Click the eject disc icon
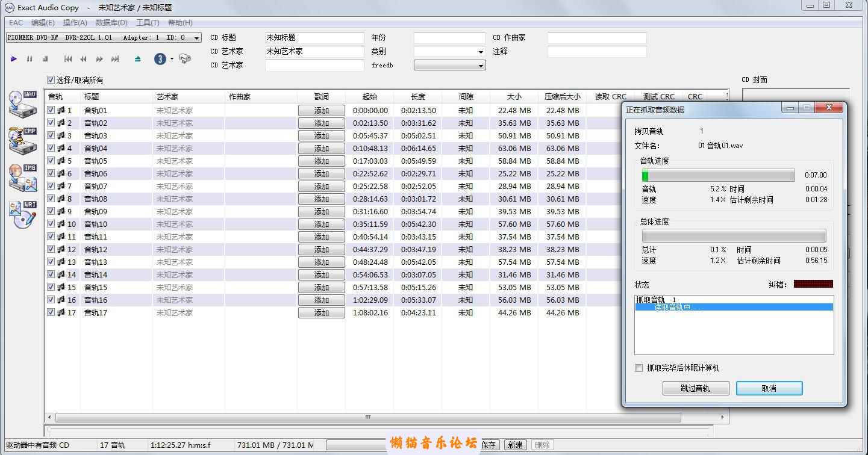868x455 pixels. point(138,59)
